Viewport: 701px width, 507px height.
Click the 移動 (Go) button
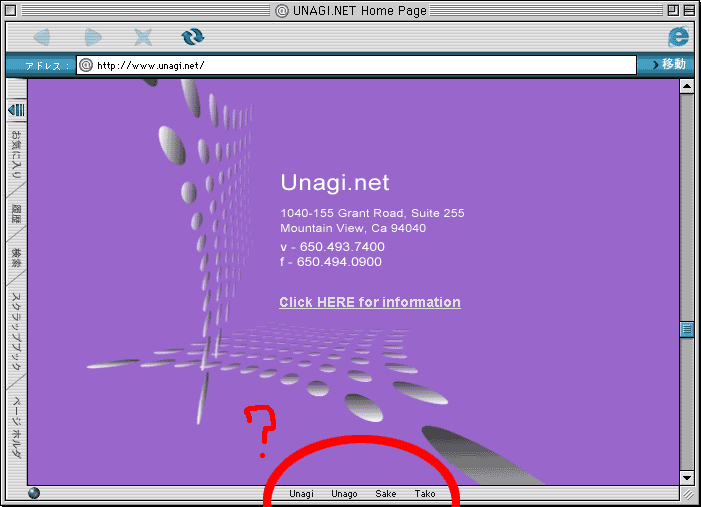(667, 65)
